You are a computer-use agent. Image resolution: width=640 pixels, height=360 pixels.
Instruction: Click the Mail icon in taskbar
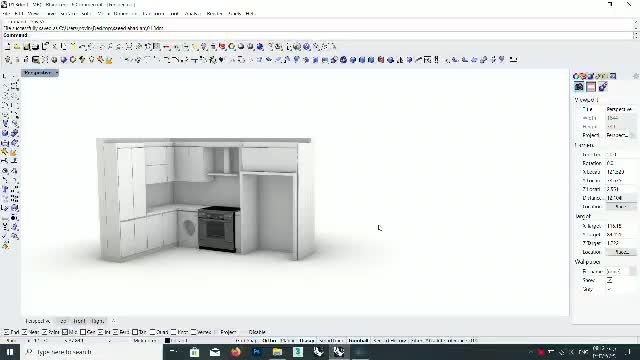pos(215,352)
